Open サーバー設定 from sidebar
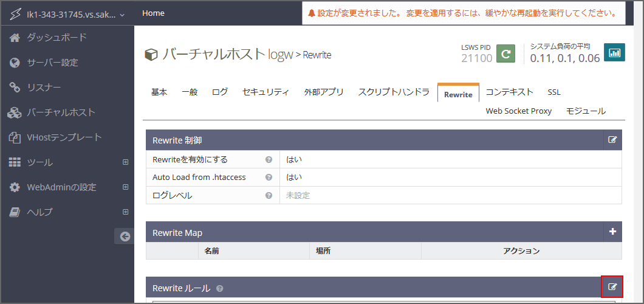Image resolution: width=644 pixels, height=304 pixels. click(x=52, y=63)
